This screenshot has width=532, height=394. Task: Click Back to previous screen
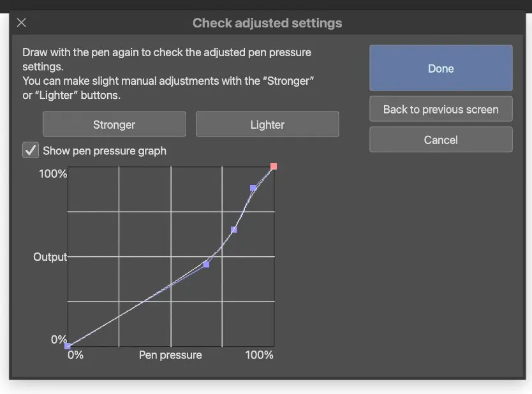(440, 109)
